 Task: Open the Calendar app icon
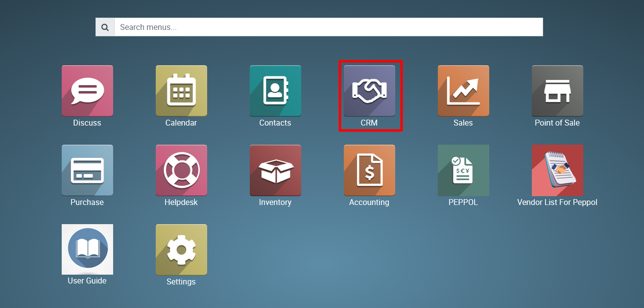[181, 91]
